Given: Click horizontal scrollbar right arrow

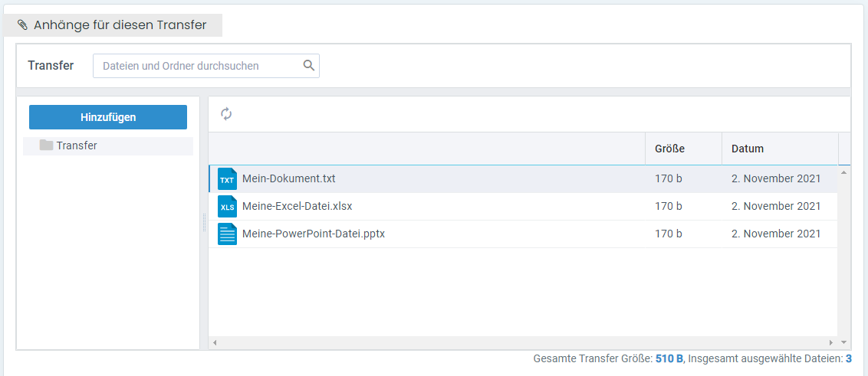Looking at the screenshot, I should [830, 342].
